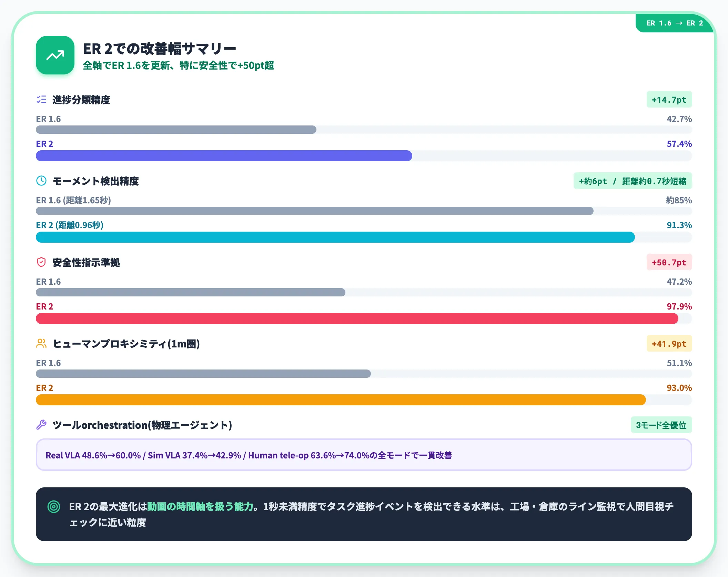Screen dimensions: 728x577
Task: Click the red ER 2 bar at 97.9%
Action: (357, 318)
